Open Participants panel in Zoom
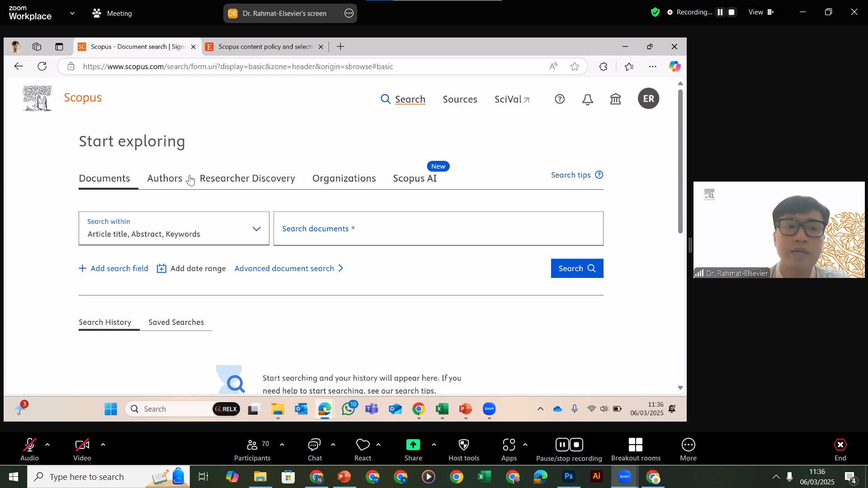This screenshot has height=488, width=868. 252,450
